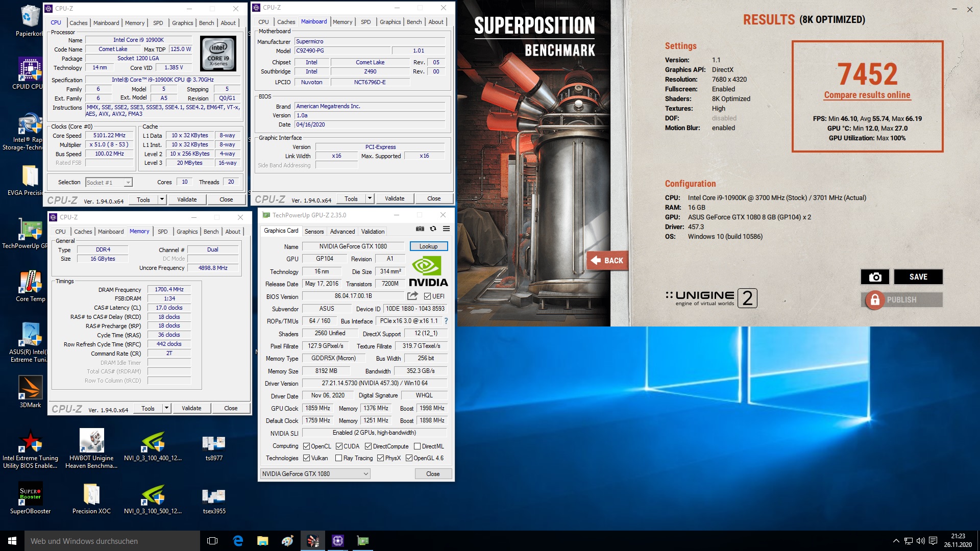Open the NVI_0_3_100_400_12 desktop file
Image resolution: width=980 pixels, height=551 pixels.
(153, 445)
